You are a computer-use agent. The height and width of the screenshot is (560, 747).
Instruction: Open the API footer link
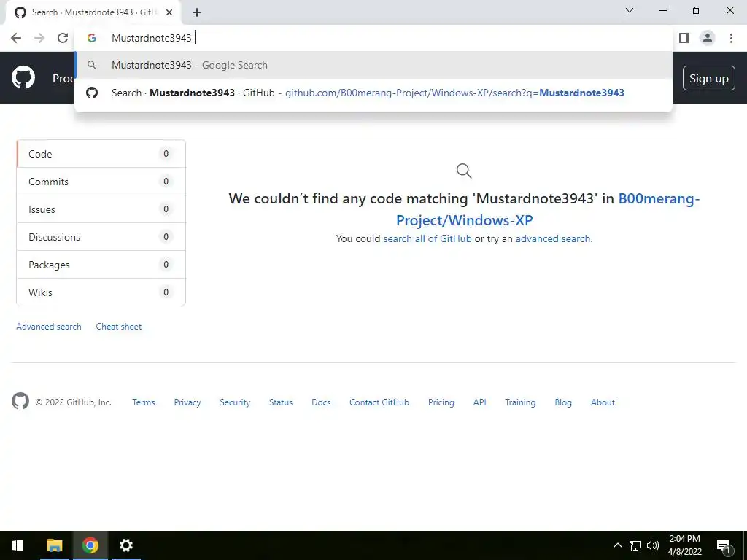(x=480, y=402)
